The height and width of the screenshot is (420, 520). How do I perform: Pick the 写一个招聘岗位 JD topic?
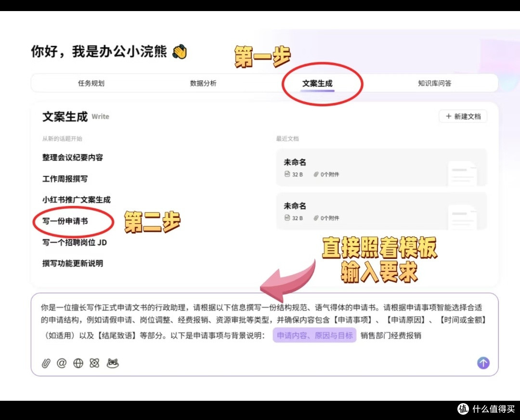[x=75, y=242]
